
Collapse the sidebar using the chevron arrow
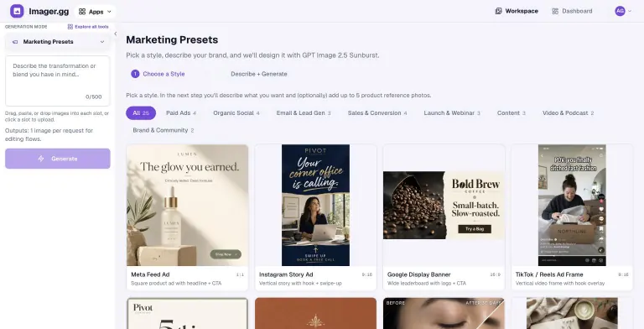[x=116, y=34]
